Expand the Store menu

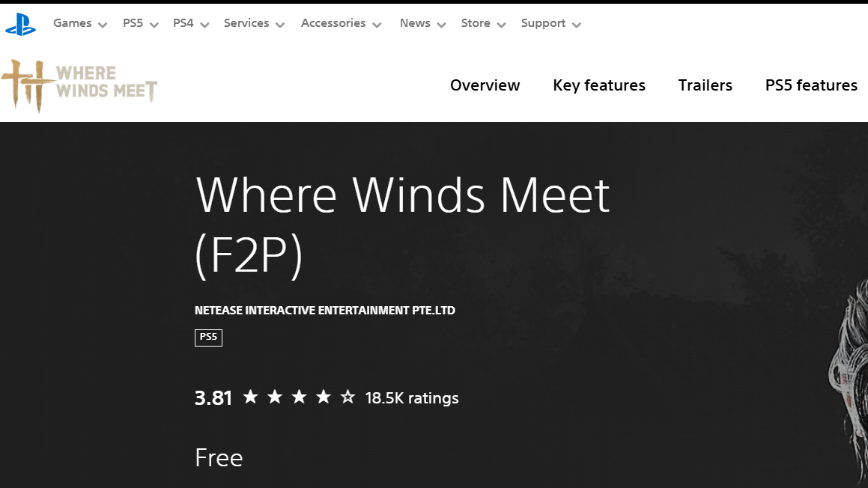click(x=483, y=24)
